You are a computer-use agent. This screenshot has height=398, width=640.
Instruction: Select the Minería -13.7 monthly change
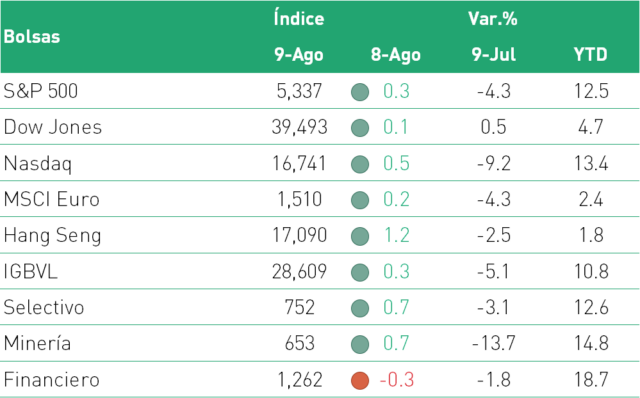(x=493, y=343)
